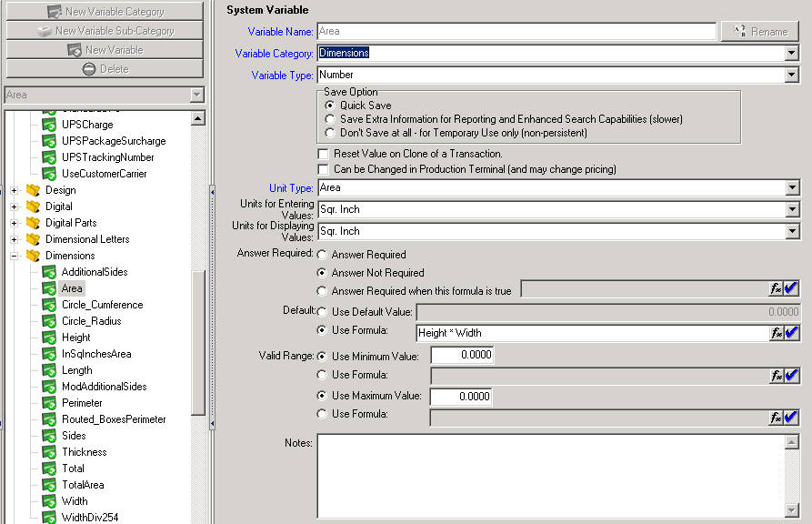Select the Answer Required radio button
812x524 pixels.
pos(322,255)
